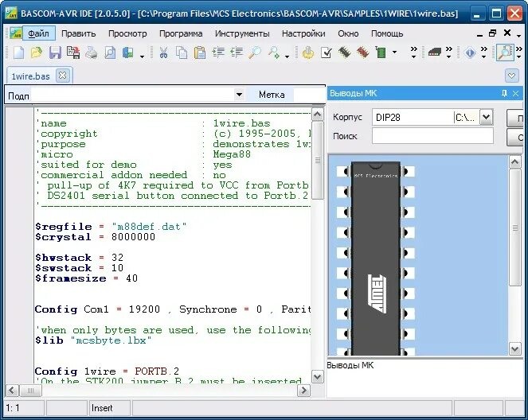Click the BASCOM-AVR app icon in menu bar
The height and width of the screenshot is (420, 528).
click(x=15, y=33)
